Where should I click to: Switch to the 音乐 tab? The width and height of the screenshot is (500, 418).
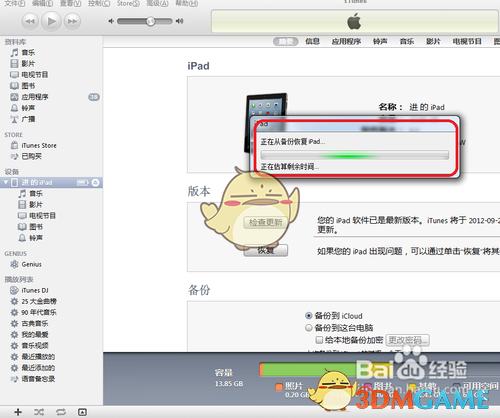[x=407, y=41]
